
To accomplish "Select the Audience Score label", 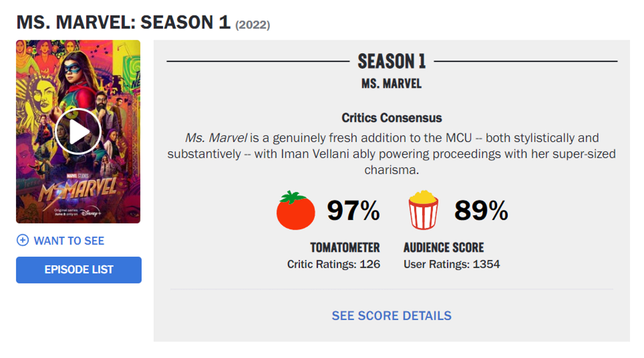I will click(x=444, y=248).
